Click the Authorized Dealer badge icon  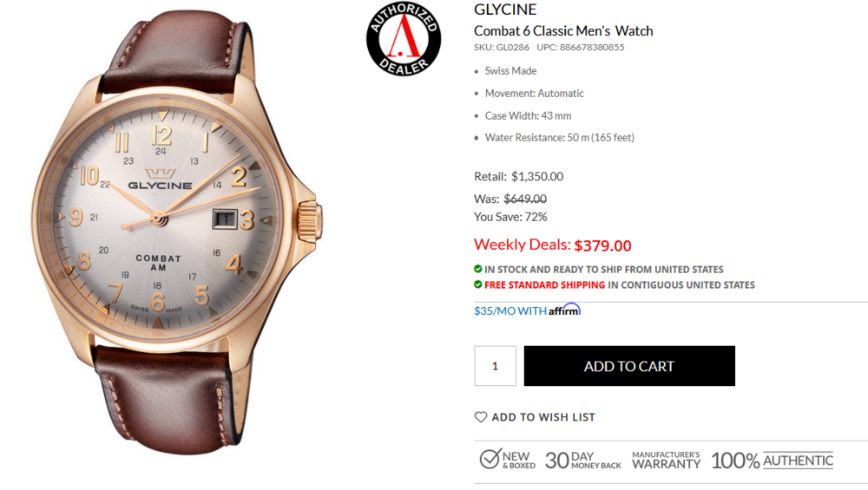click(x=404, y=38)
